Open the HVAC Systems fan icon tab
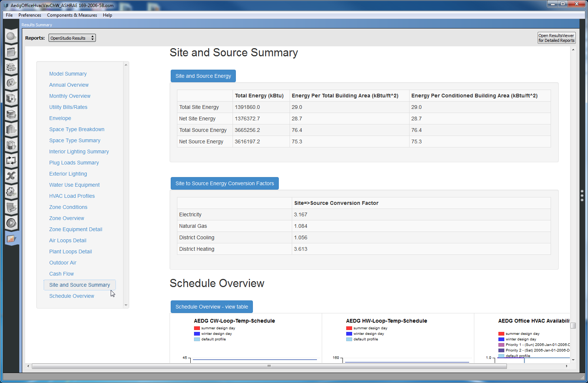 [x=11, y=176]
